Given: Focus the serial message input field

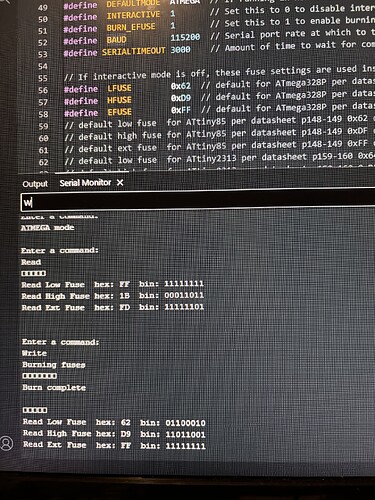Looking at the screenshot, I should [x=198, y=201].
